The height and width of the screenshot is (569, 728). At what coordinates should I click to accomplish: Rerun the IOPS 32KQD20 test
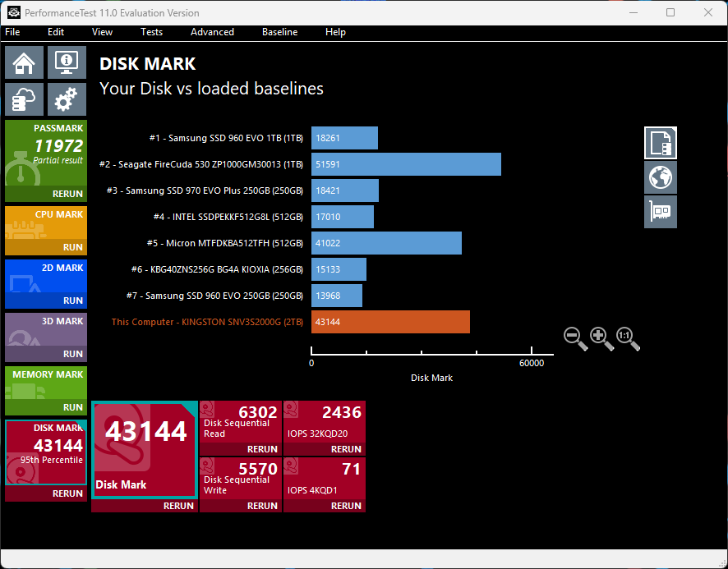pos(325,449)
